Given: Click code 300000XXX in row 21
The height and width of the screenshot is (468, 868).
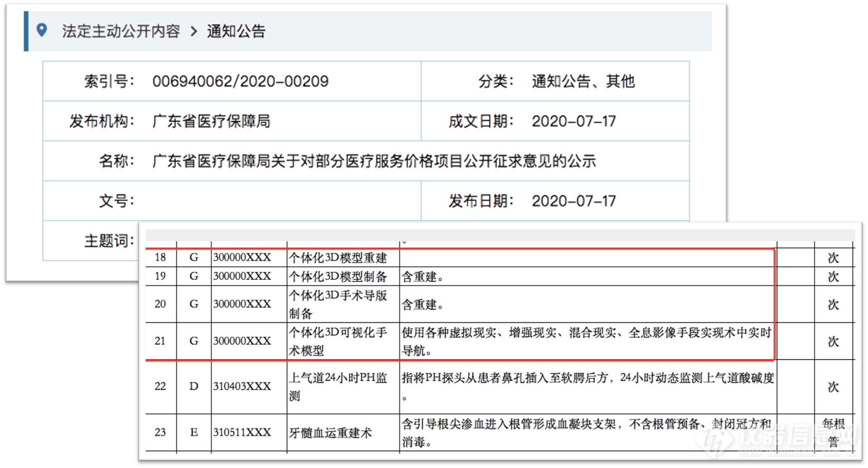Looking at the screenshot, I should tap(242, 341).
